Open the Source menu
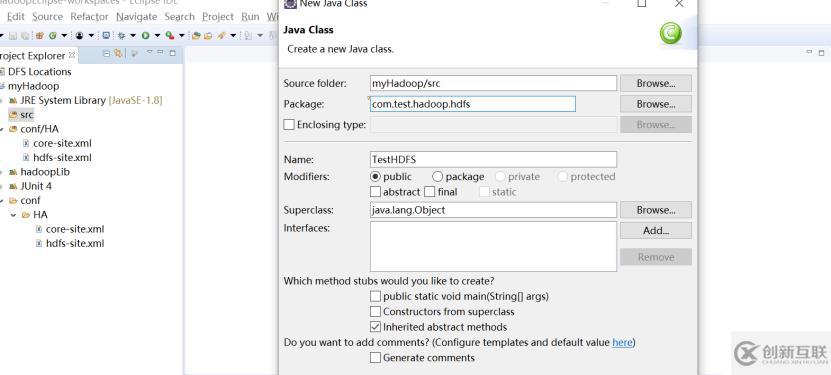This screenshot has height=375, width=831. (47, 16)
